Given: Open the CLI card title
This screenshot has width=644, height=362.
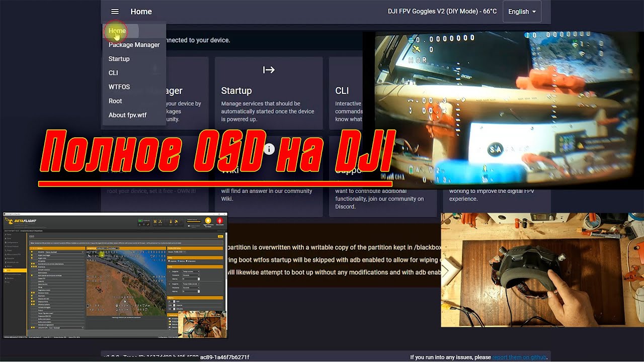Looking at the screenshot, I should (342, 91).
